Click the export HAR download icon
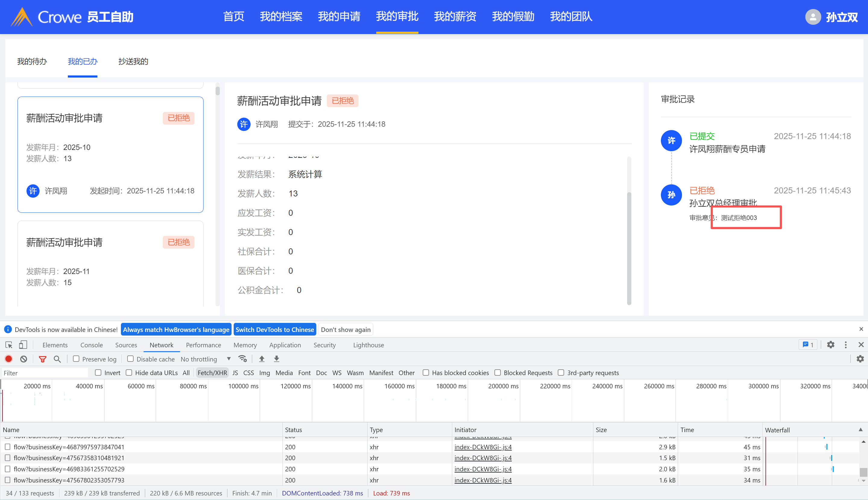 276,359
